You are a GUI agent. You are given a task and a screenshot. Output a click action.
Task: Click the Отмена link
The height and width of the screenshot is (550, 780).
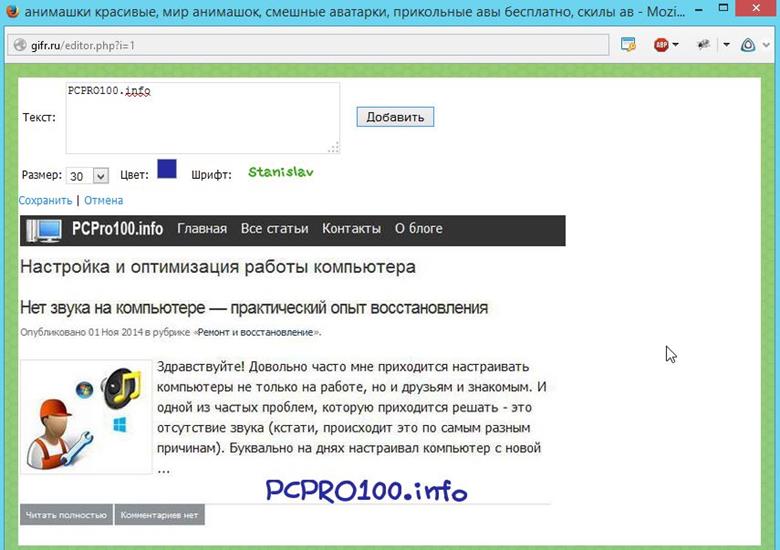pos(104,200)
